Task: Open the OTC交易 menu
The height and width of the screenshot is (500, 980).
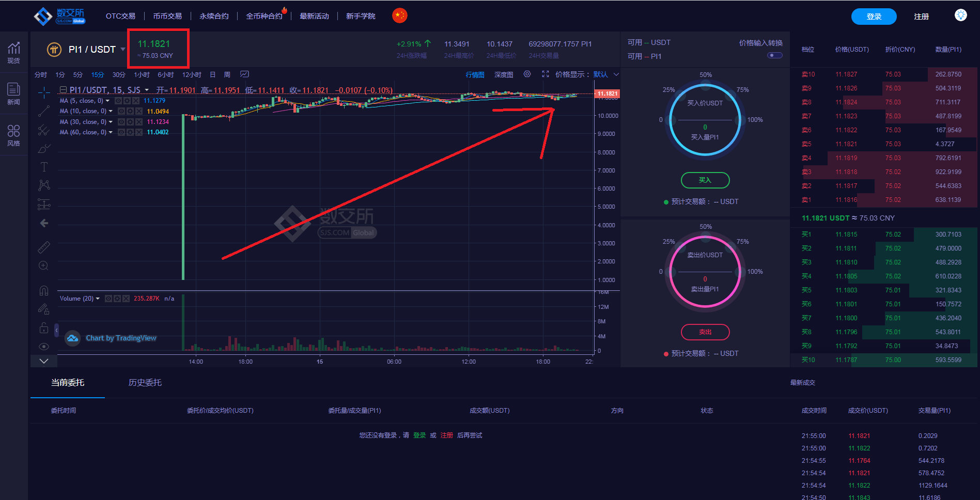Action: point(120,16)
